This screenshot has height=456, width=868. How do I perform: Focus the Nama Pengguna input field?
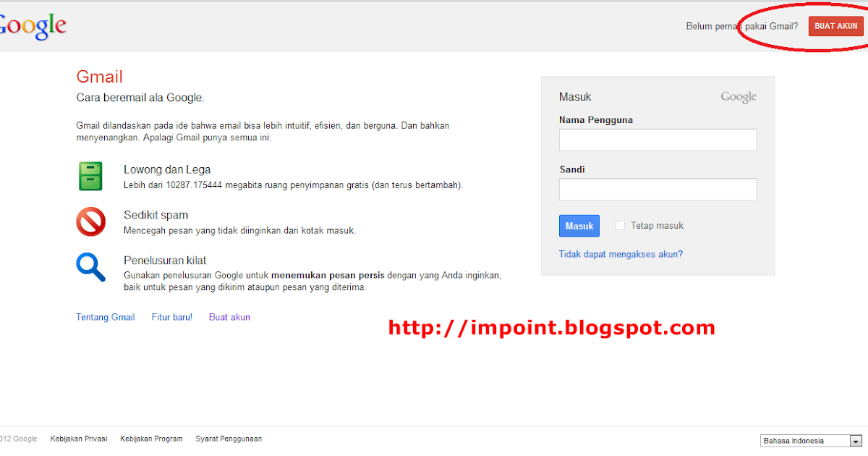[658, 140]
